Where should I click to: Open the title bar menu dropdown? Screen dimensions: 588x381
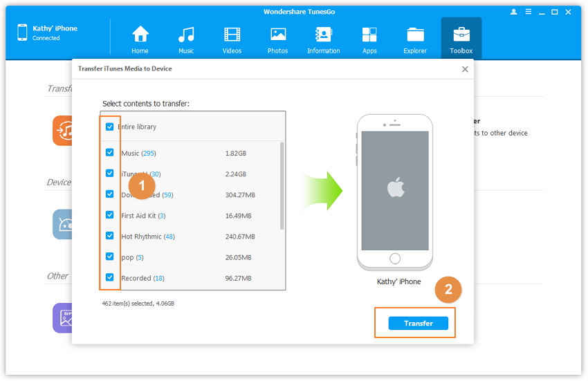click(x=529, y=12)
